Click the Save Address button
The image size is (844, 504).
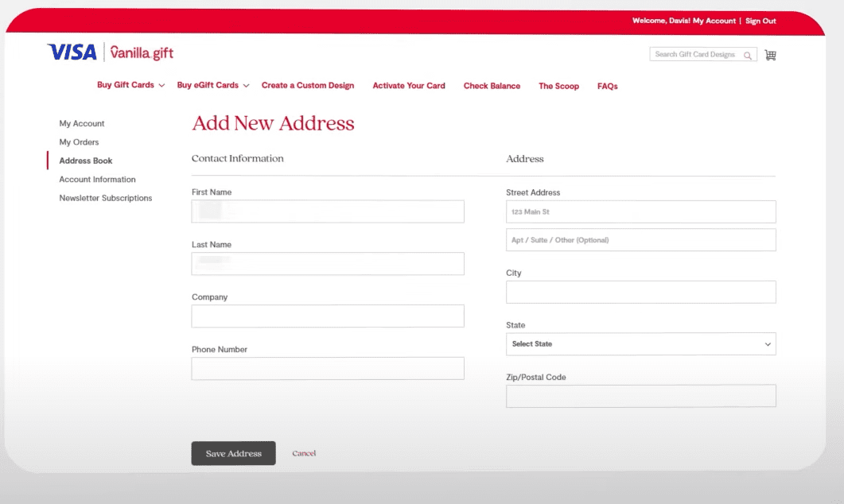234,453
